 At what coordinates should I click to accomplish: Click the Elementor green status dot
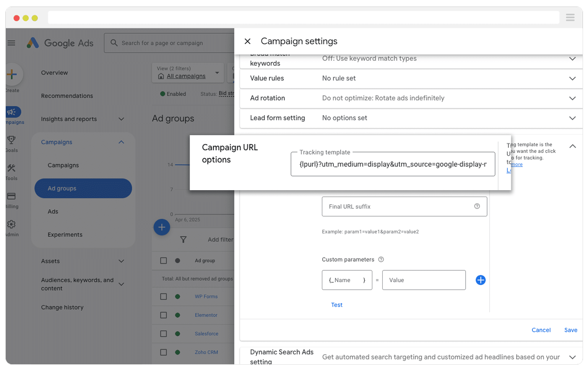tap(177, 315)
